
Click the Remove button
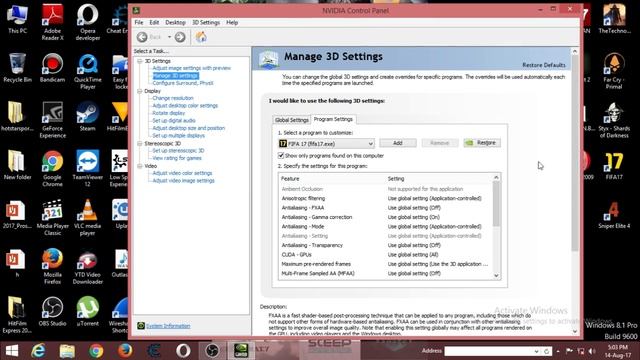440,143
